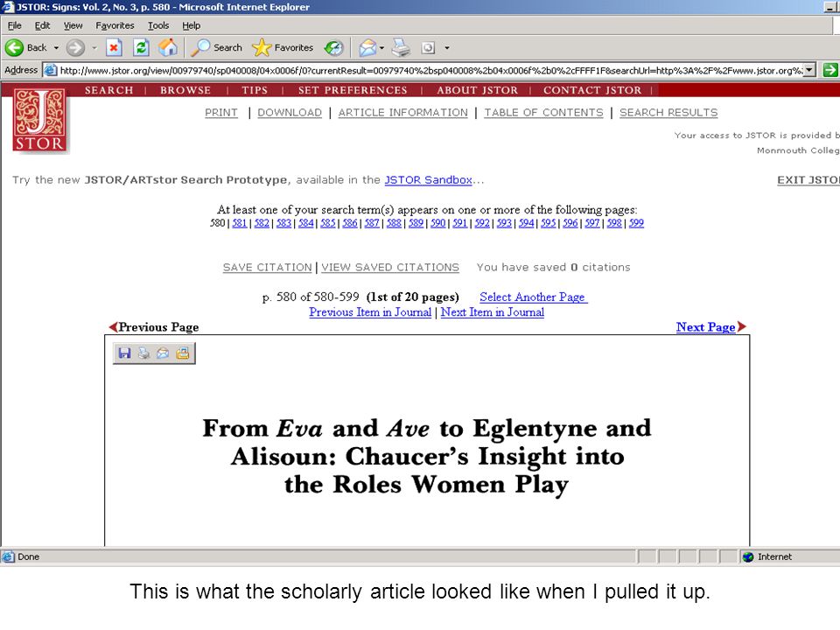Click Previous Item in Journal link
This screenshot has width=840, height=630.
[x=370, y=312]
